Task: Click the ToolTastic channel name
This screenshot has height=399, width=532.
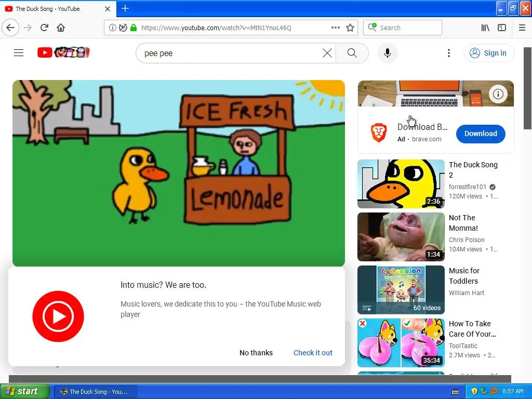Action: 463,345
